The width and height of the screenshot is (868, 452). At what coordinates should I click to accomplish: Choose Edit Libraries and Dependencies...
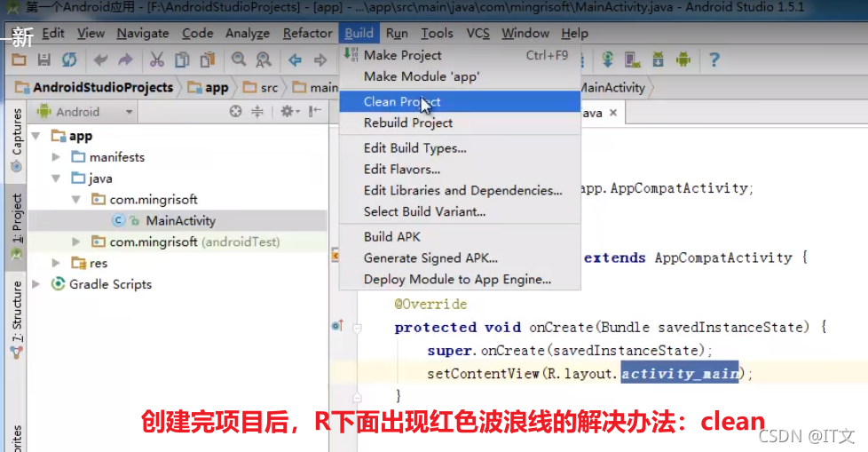tap(460, 191)
